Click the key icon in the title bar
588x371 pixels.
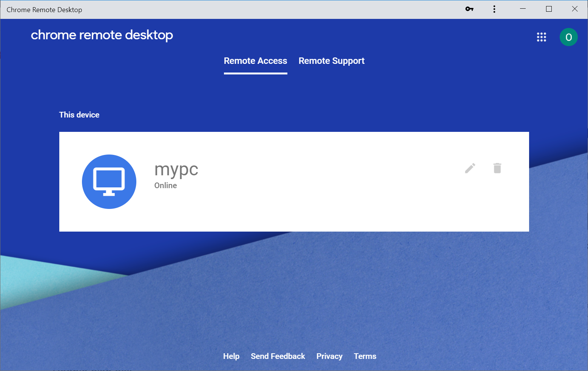pos(469,9)
